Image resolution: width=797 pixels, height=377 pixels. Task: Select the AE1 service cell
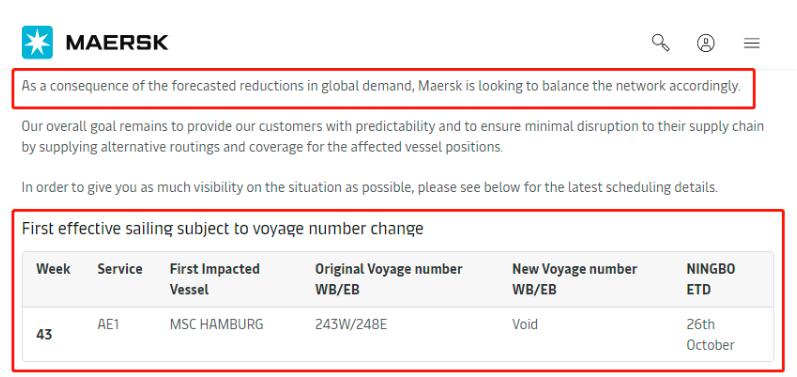tap(108, 324)
